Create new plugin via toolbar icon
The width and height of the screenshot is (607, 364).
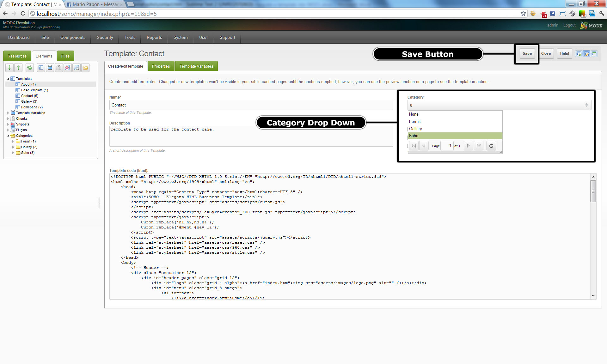point(77,68)
